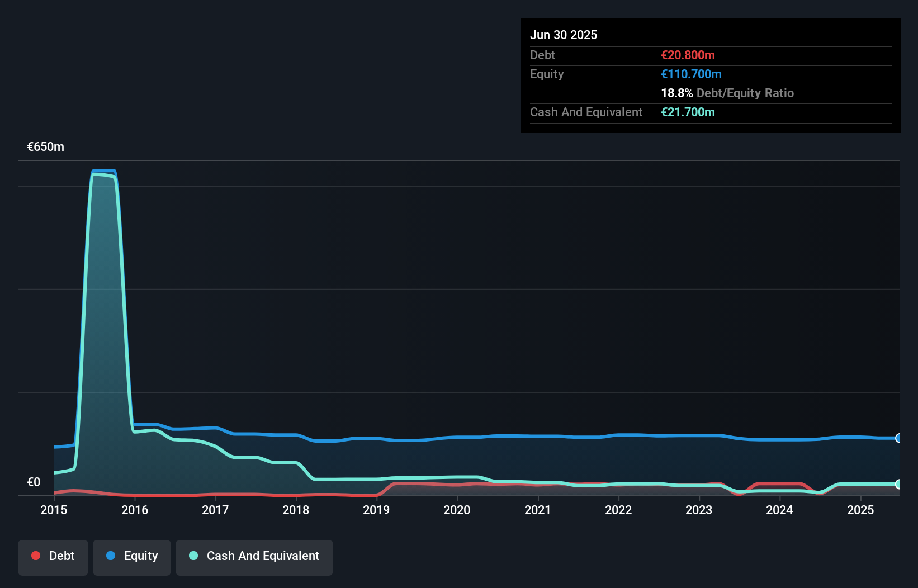
Task: Select the Cash endpoint marker at chart's right edge
Action: (x=898, y=484)
